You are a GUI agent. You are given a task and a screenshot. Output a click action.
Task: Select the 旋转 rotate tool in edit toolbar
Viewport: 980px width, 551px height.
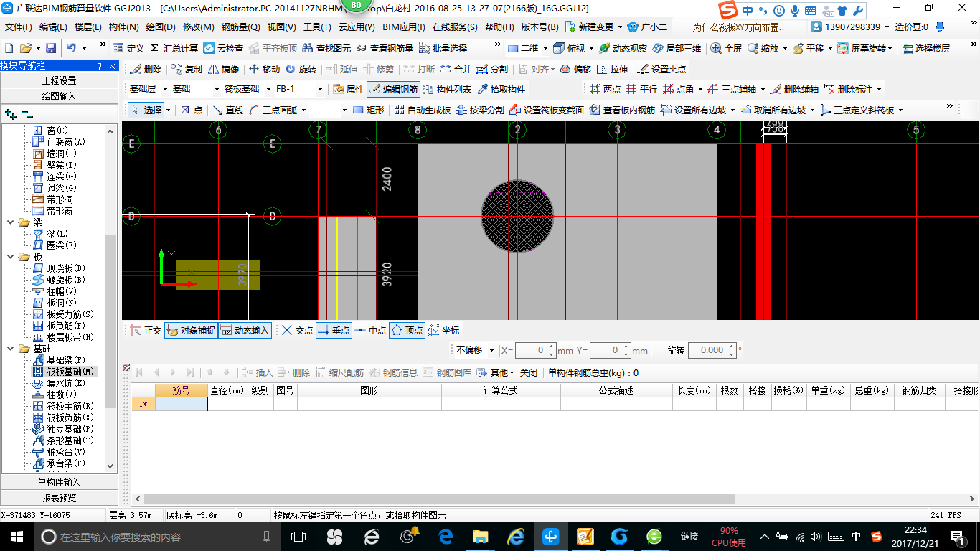(x=301, y=70)
